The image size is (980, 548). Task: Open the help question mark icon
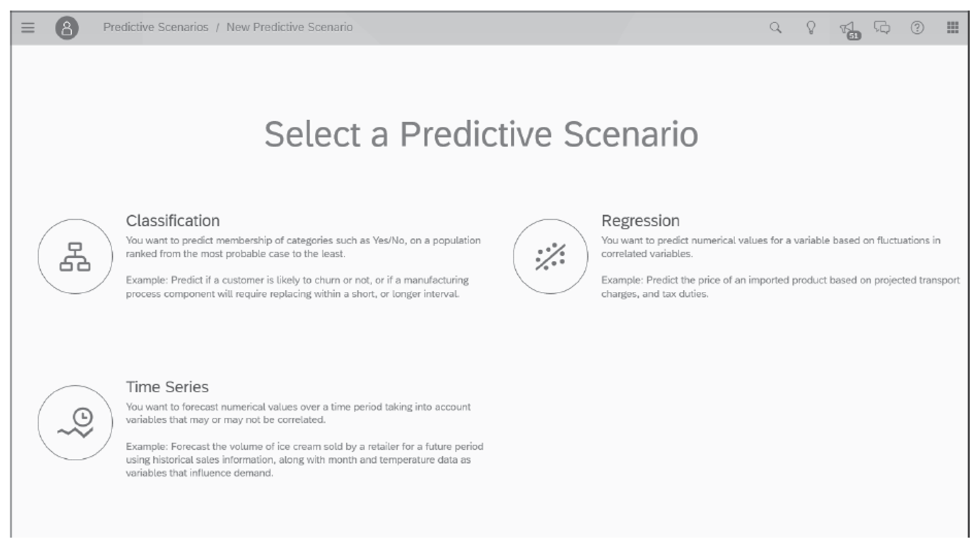tap(918, 28)
